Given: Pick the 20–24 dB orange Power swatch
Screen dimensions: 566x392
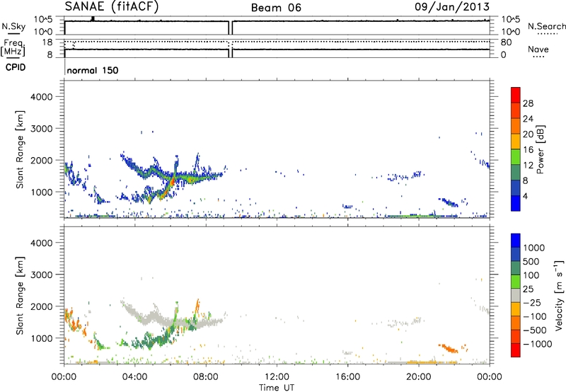Looking at the screenshot, I should pyautogui.click(x=516, y=127).
